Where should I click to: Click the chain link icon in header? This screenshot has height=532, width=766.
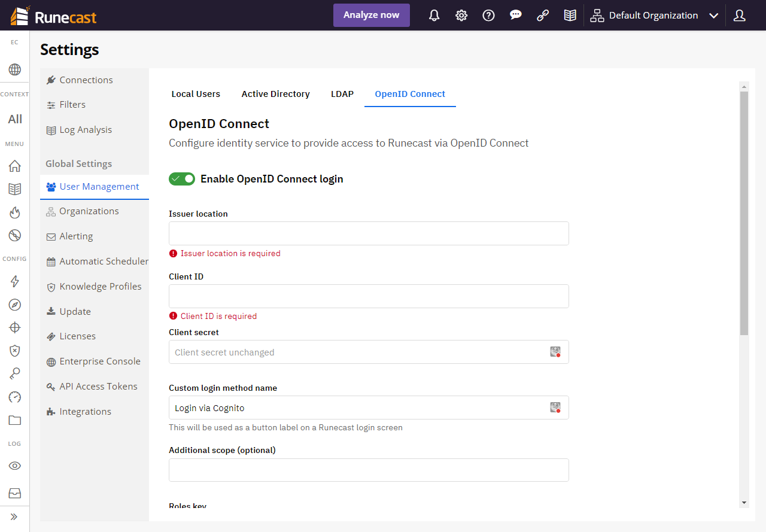[x=543, y=16]
